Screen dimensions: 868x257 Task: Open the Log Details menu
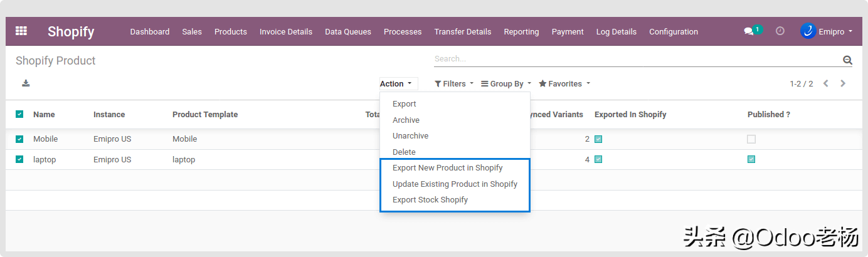tap(617, 32)
